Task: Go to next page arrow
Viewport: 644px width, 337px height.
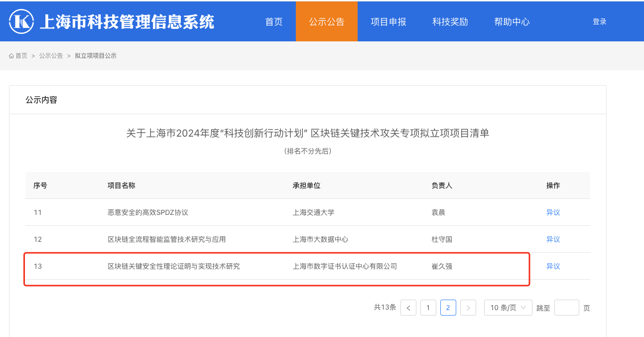Action: point(468,308)
